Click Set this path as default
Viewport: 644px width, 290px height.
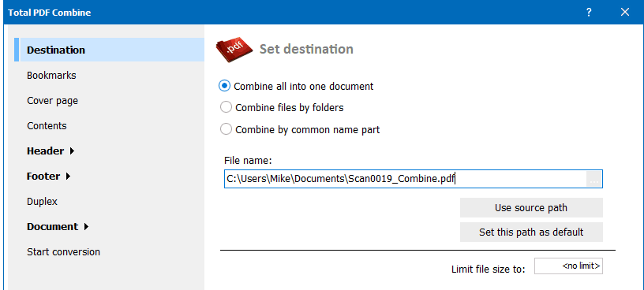531,232
